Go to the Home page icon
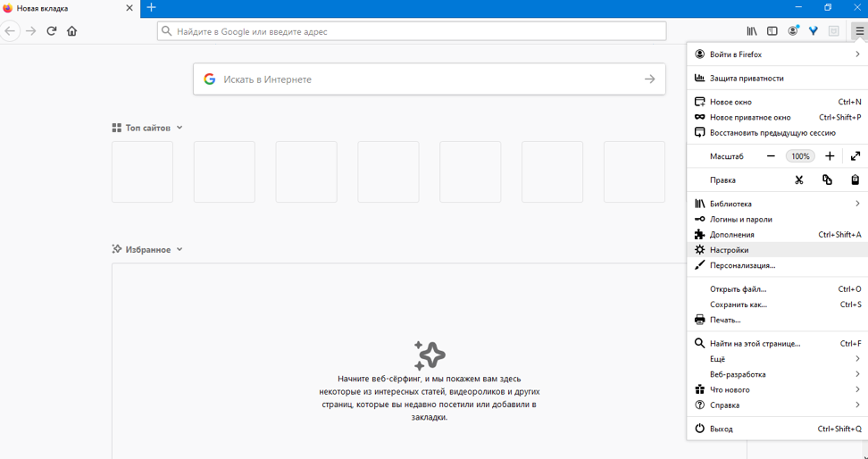 pyautogui.click(x=72, y=31)
